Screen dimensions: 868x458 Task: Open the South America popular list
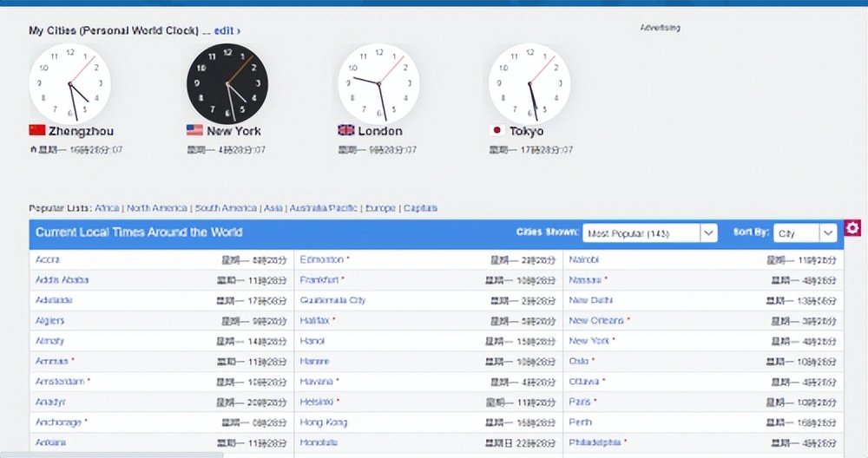coord(226,208)
